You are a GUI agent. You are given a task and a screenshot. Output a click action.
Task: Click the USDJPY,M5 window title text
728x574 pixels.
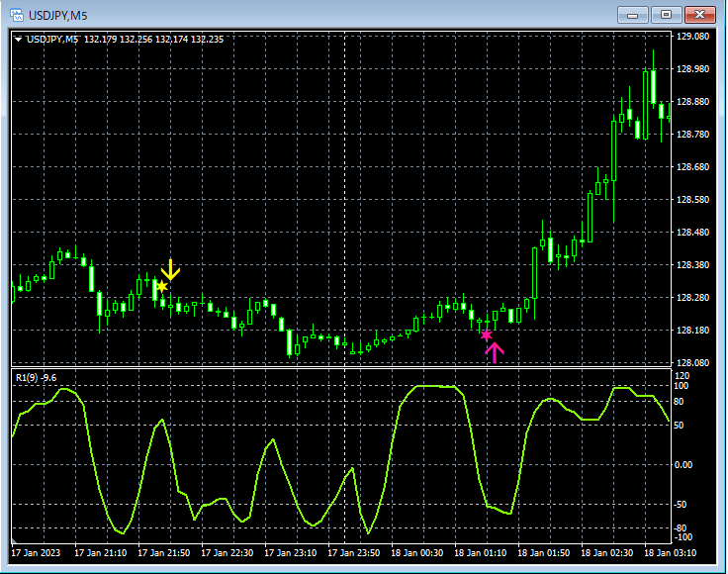[58, 16]
